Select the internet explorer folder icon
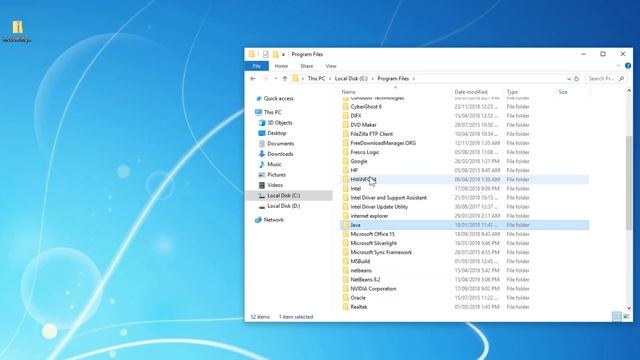The width and height of the screenshot is (640, 360). tap(346, 216)
